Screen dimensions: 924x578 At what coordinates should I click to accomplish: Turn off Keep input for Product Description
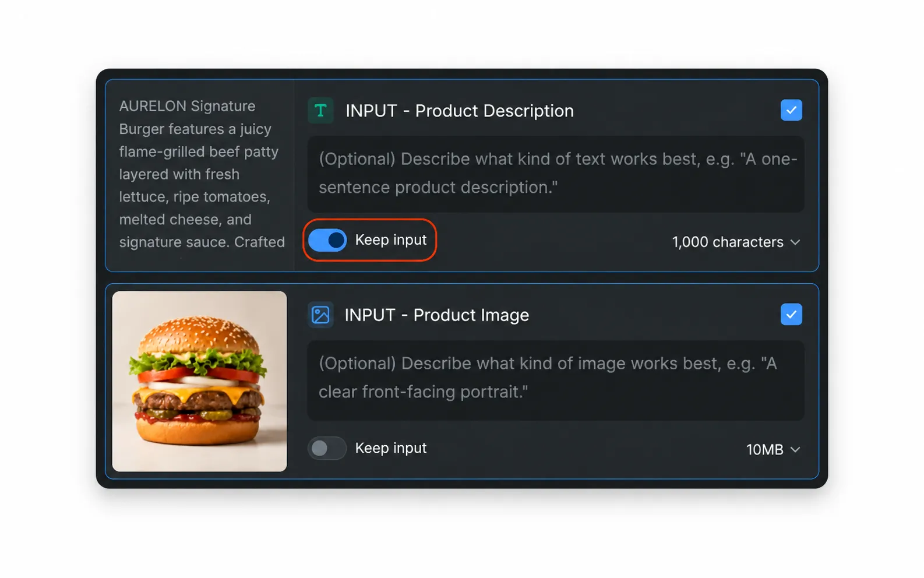click(327, 240)
